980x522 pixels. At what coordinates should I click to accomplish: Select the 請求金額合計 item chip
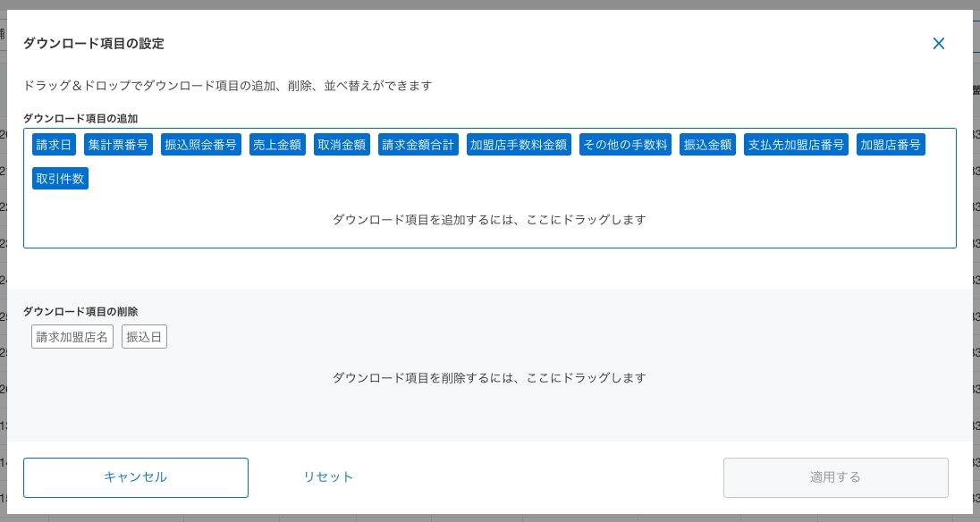pos(418,144)
